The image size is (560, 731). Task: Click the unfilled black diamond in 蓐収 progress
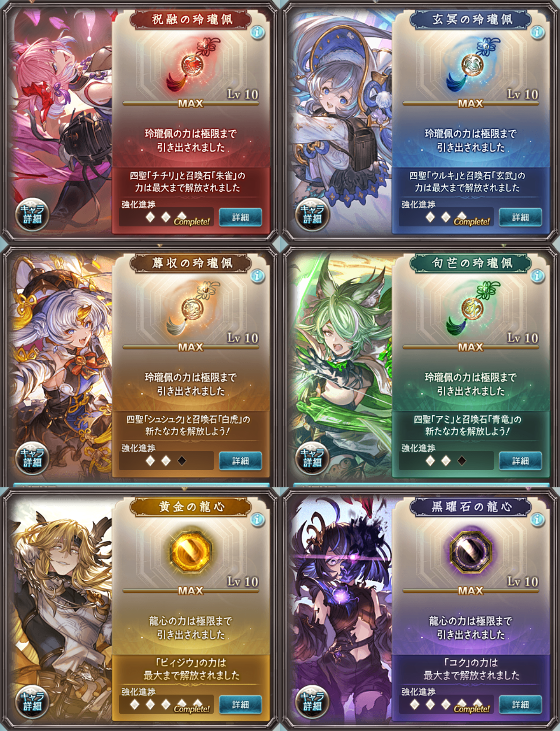tap(182, 461)
